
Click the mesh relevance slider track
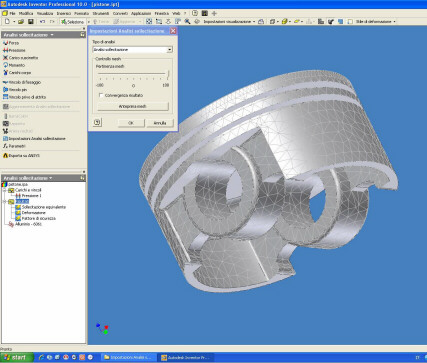(x=132, y=74)
